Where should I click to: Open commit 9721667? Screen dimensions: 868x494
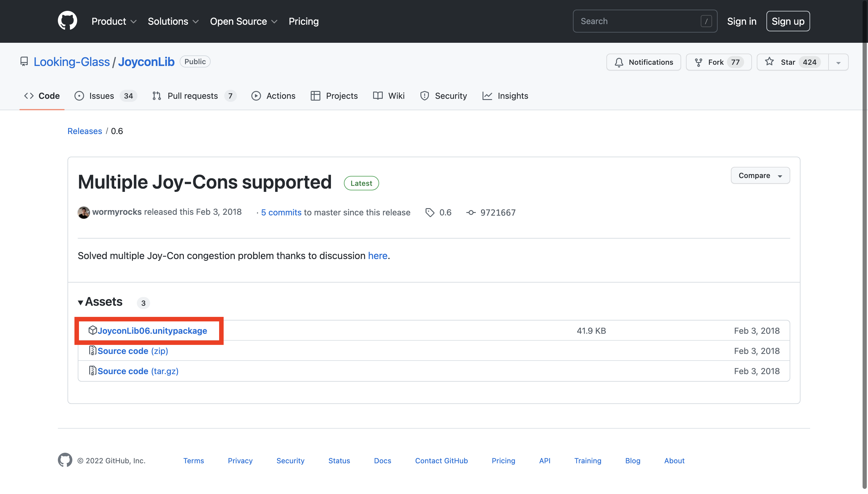pos(497,212)
